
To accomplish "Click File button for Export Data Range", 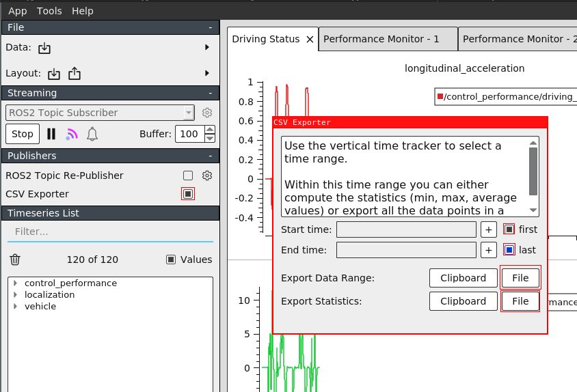I will (520, 278).
